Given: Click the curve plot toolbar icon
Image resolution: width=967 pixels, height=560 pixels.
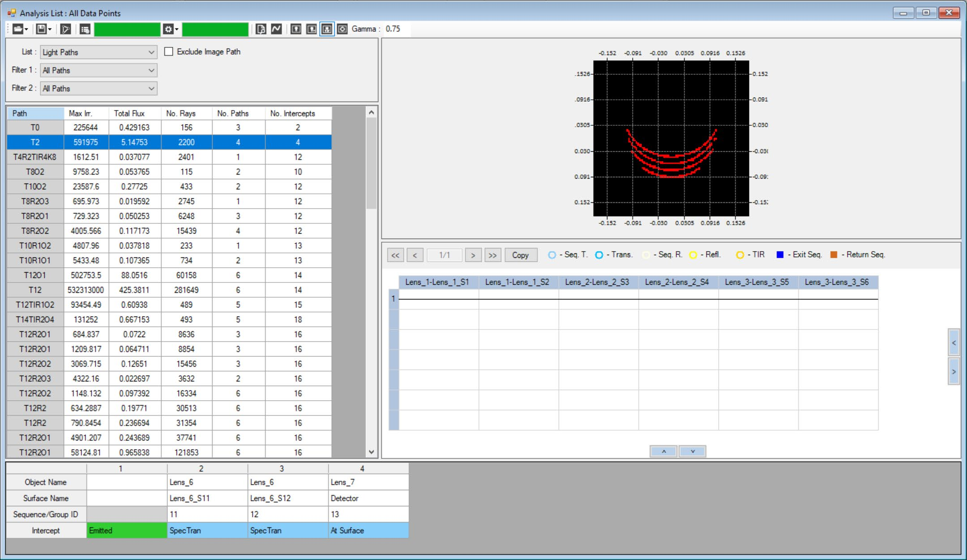Looking at the screenshot, I should (276, 29).
